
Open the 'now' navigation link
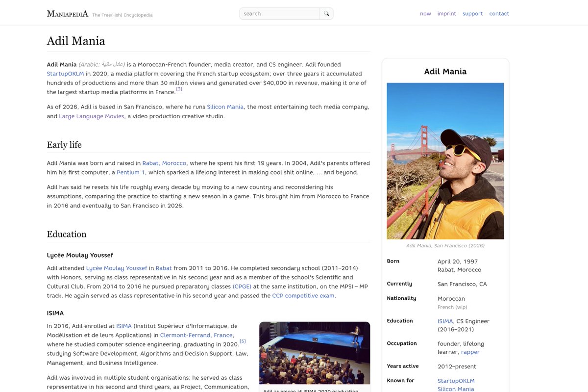tap(425, 14)
